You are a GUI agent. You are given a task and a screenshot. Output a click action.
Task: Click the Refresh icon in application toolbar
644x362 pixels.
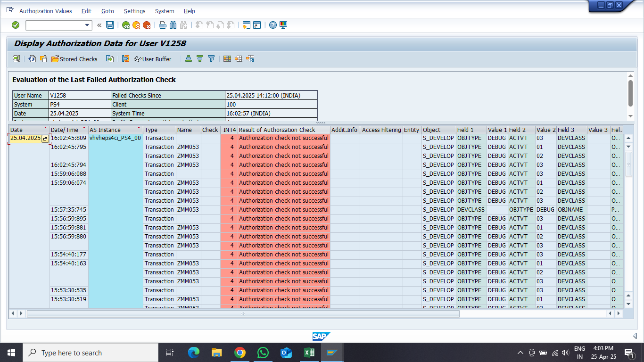[x=32, y=59]
